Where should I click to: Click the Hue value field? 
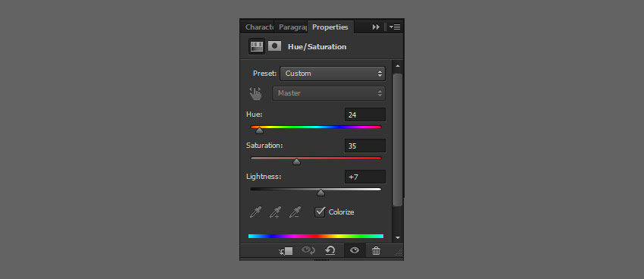[x=364, y=115]
